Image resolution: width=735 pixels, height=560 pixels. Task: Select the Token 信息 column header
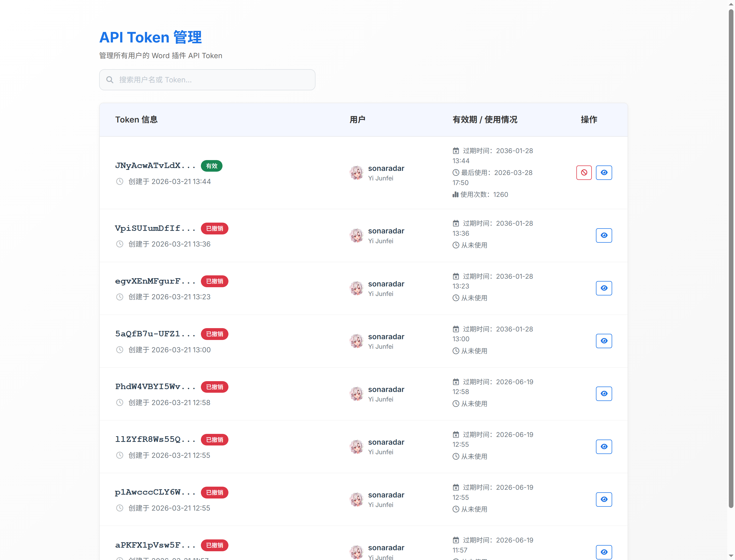click(x=136, y=120)
